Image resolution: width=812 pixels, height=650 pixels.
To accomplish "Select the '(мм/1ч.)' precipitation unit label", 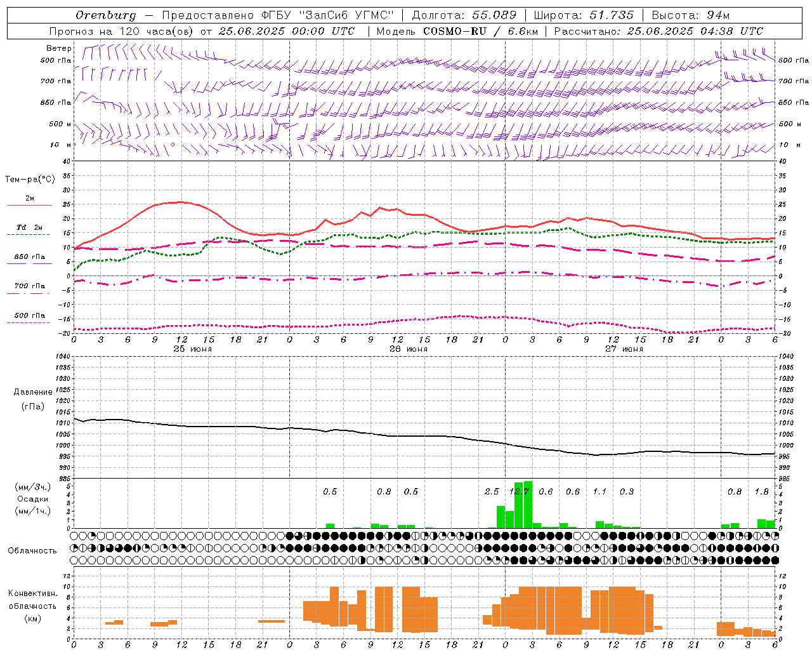I will coord(33,511).
